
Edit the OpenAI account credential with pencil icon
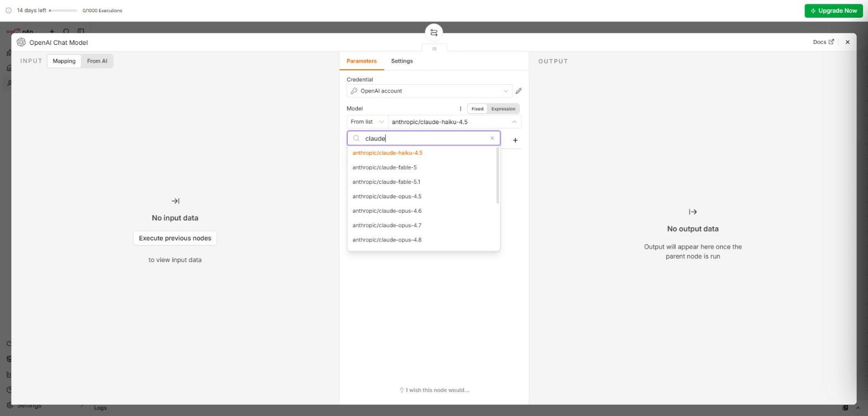[x=519, y=91]
